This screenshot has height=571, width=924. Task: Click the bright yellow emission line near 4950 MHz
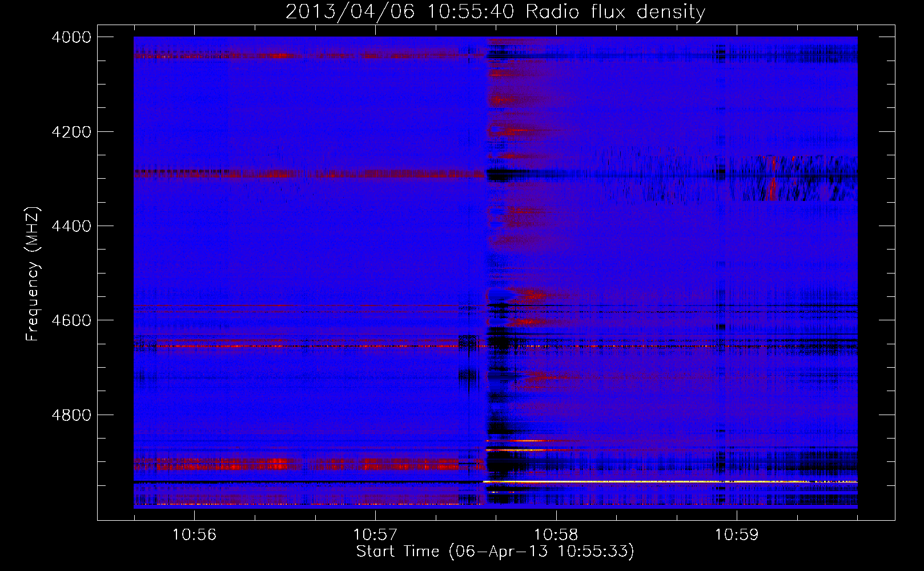(670, 482)
